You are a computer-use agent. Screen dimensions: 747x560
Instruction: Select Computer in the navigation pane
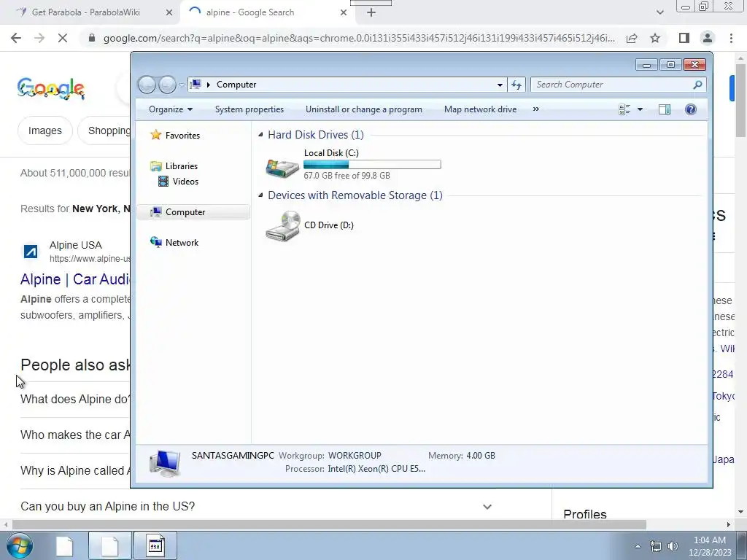(193, 212)
